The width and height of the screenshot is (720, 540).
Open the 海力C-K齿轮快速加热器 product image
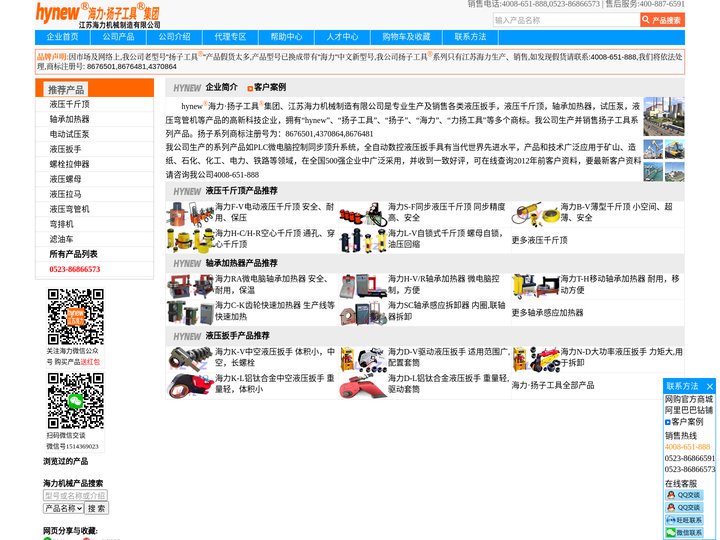click(190, 313)
